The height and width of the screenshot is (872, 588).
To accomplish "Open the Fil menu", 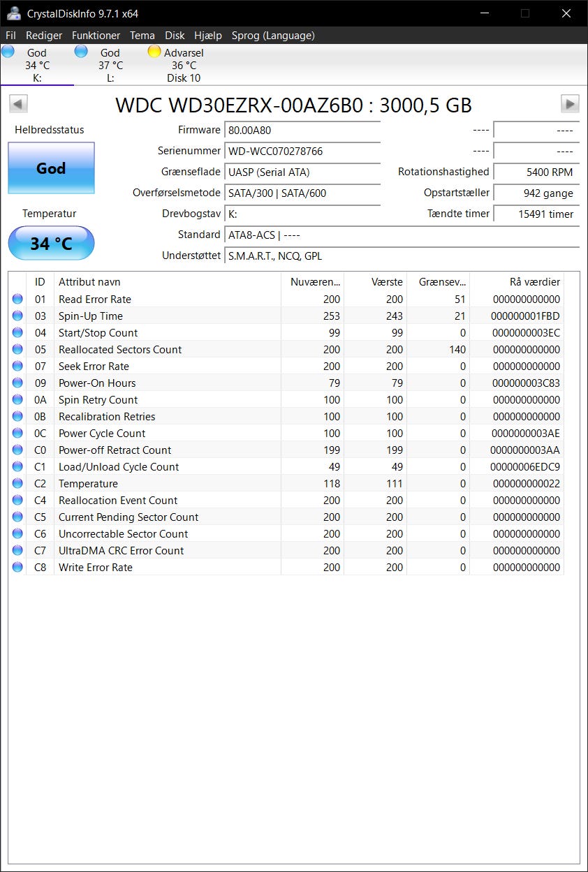I will point(10,35).
